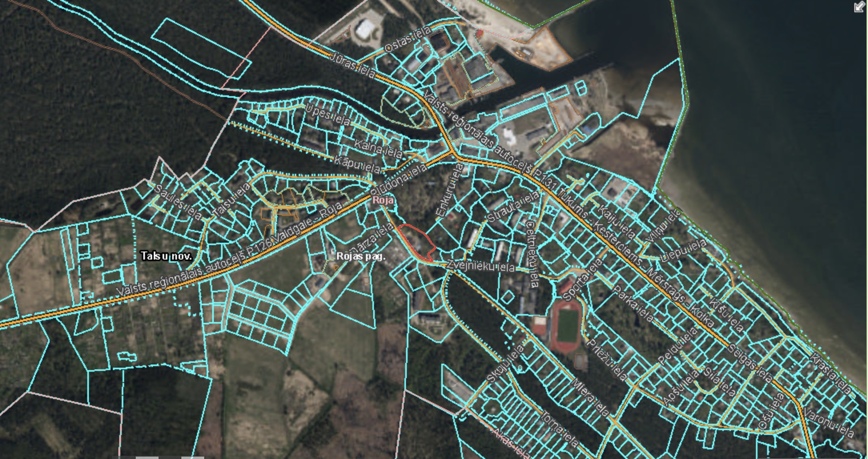Click the Zvejnieku iela street label

pos(480,266)
